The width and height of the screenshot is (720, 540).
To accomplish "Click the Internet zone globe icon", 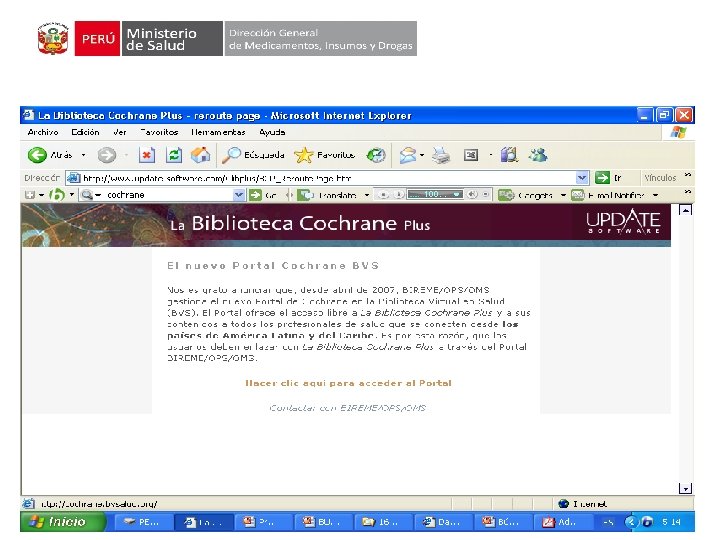I will pos(563,504).
